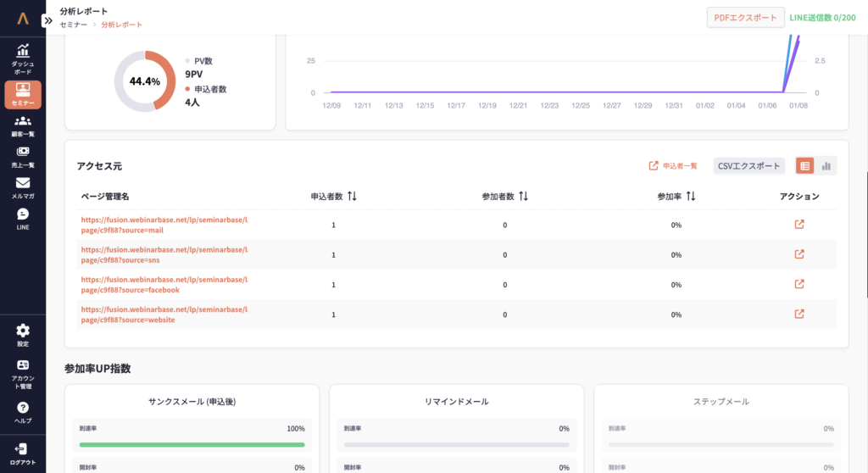The width and height of the screenshot is (868, 473).
Task: Open the Dashboard sidebar icon
Action: point(23,51)
